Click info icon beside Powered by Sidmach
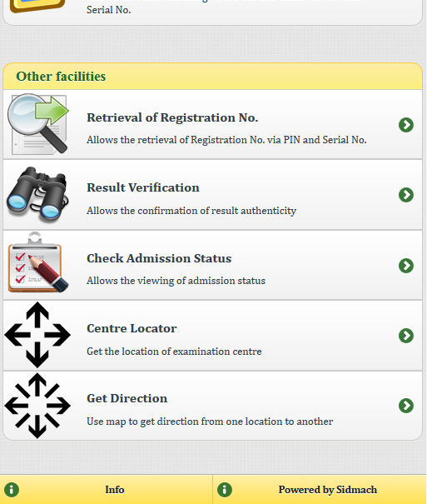The width and height of the screenshot is (427, 504). [x=225, y=490]
